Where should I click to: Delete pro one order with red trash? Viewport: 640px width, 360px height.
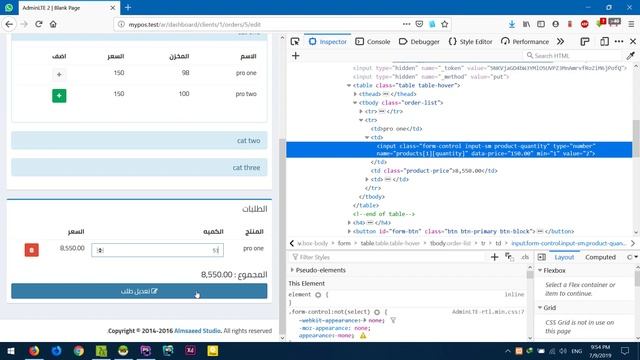[x=32, y=250]
